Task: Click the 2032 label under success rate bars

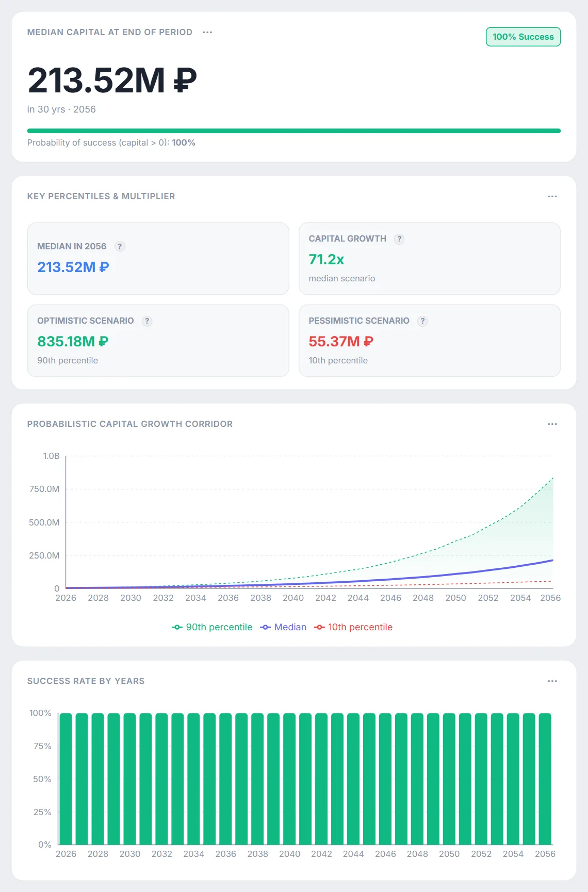Action: pos(162,854)
